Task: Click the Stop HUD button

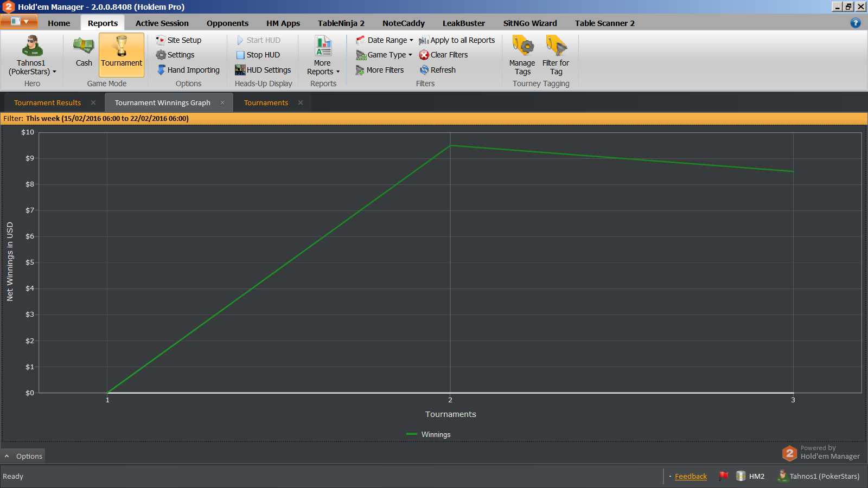Action: (258, 55)
